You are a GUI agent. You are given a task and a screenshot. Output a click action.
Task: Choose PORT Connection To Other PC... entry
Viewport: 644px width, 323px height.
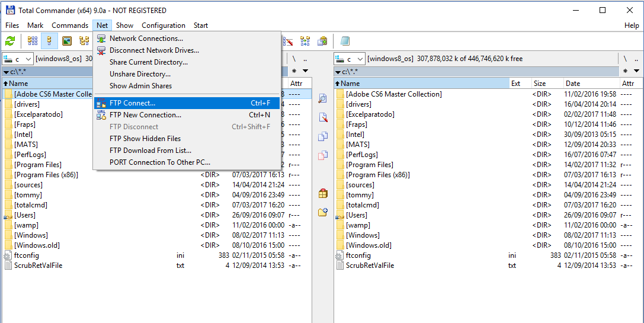[187, 162]
